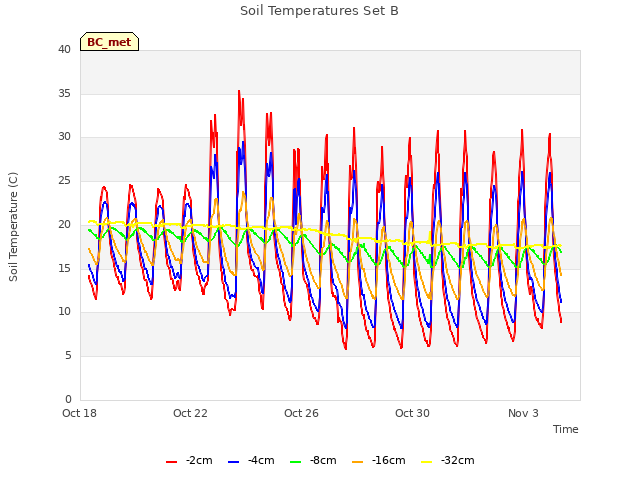
Task: Click the Oct 22 x-axis tick label
Action: [190, 413]
